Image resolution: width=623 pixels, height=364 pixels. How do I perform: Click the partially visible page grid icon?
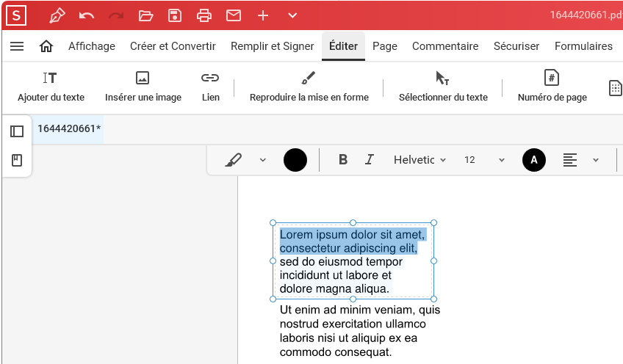(616, 88)
